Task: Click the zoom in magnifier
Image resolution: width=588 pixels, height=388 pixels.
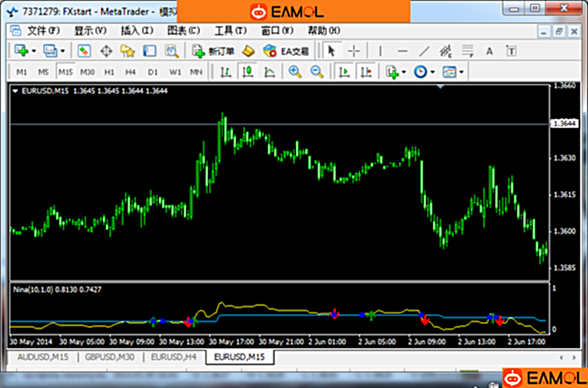Action: click(295, 72)
